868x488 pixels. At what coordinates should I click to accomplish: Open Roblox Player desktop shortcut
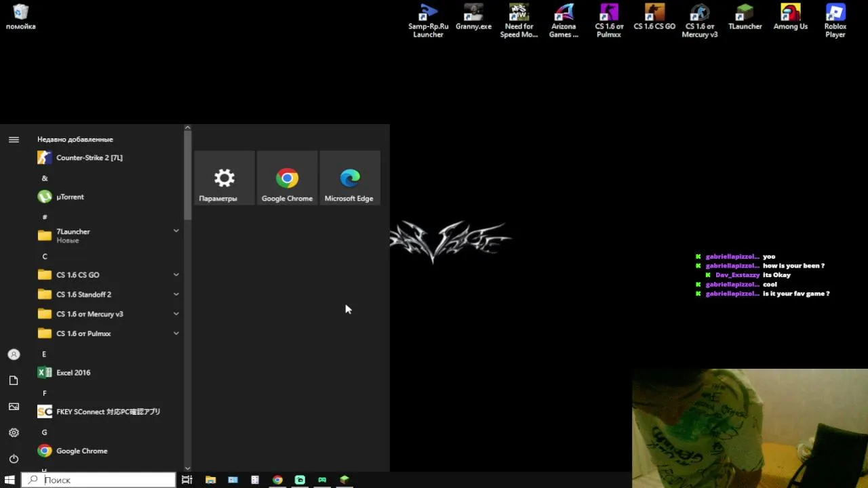click(835, 21)
